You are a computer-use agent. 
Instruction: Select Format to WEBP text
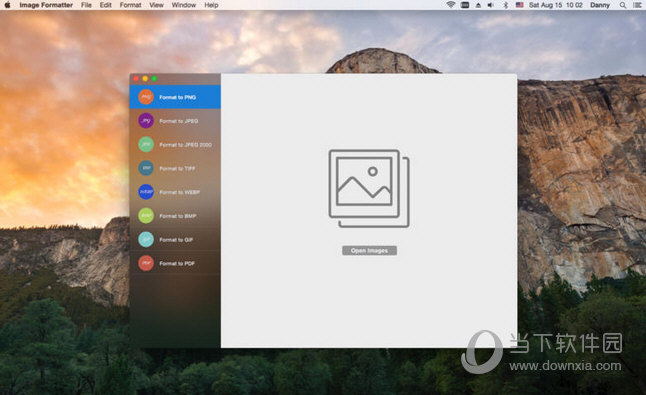[x=180, y=192]
